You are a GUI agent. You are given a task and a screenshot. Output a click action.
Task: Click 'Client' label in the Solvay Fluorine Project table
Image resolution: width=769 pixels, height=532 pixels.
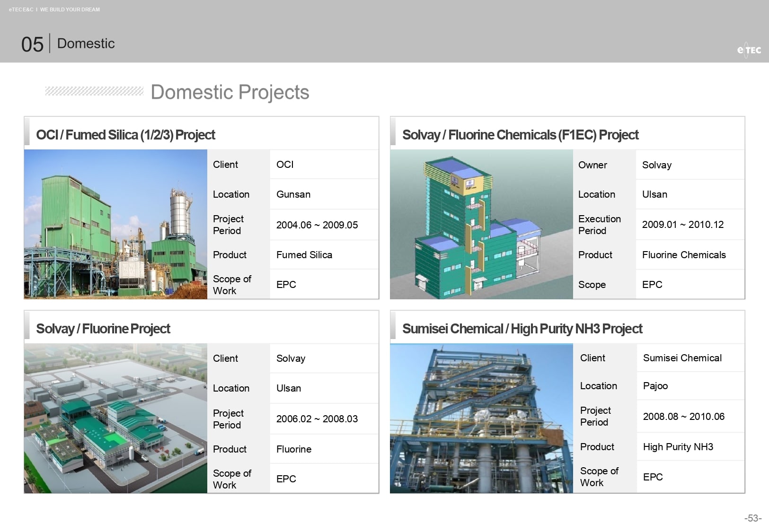click(x=225, y=358)
